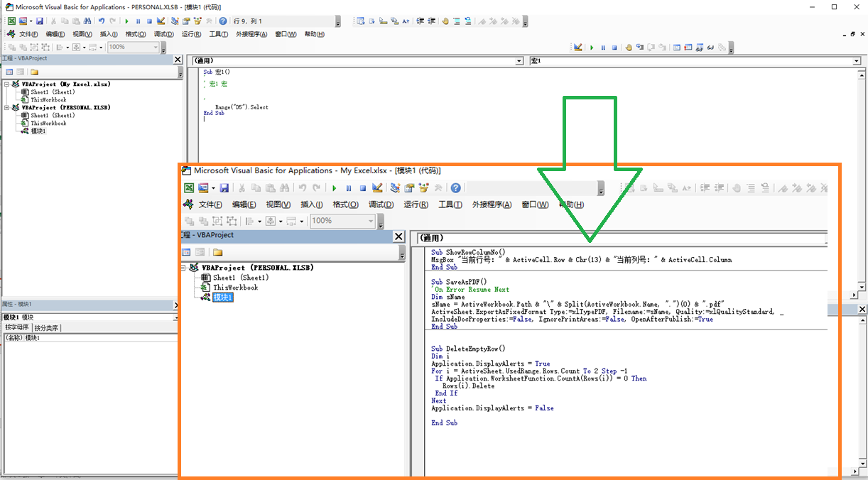This screenshot has width=868, height=480.
Task: Click Cut scissors icon in My Excel.xlsx window
Action: click(242, 187)
